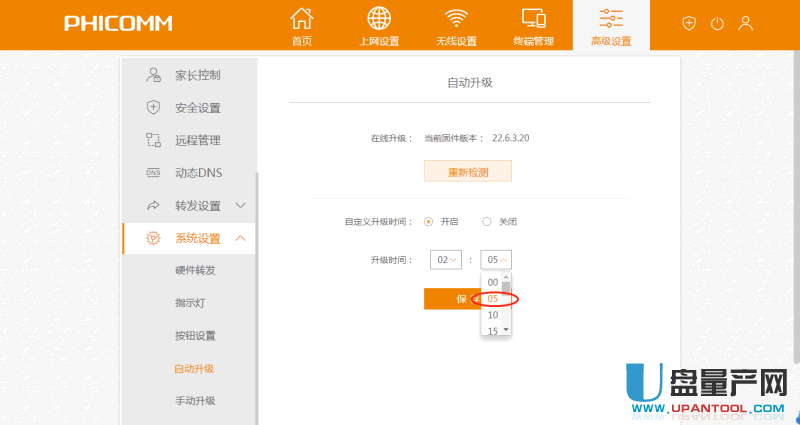The width and height of the screenshot is (800, 425).
Task: Collapse the minute dropdown showing 05
Action: [x=496, y=260]
